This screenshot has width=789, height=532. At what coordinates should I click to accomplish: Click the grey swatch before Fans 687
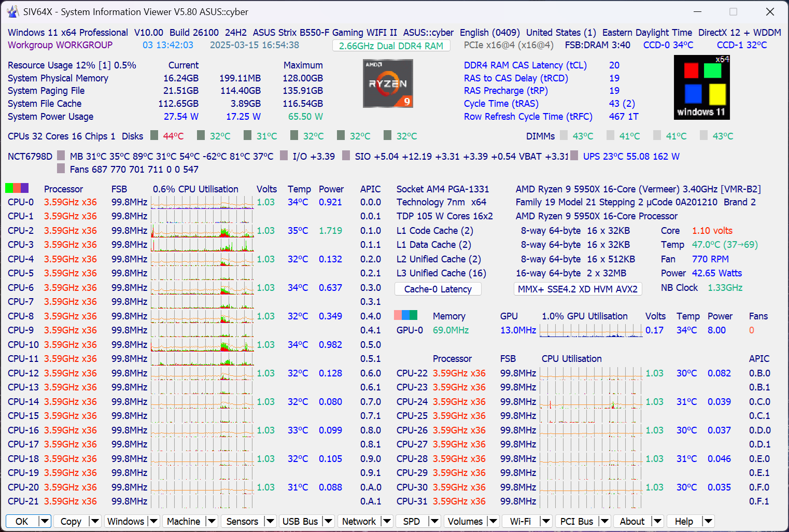click(61, 169)
